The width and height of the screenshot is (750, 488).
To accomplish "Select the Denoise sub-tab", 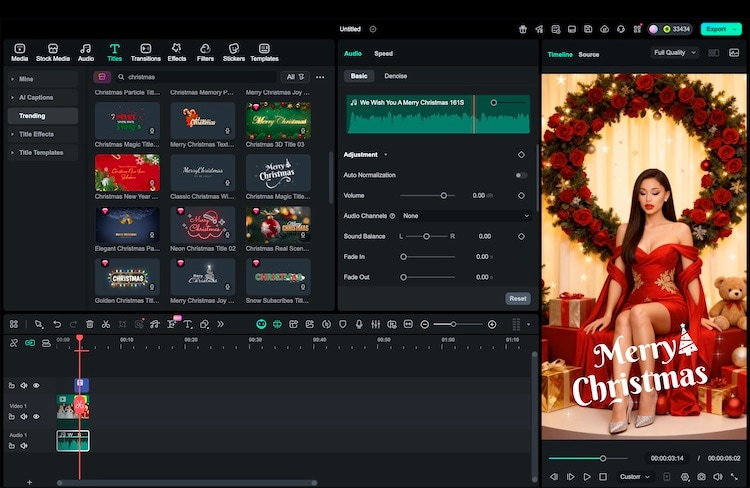I will (x=396, y=76).
